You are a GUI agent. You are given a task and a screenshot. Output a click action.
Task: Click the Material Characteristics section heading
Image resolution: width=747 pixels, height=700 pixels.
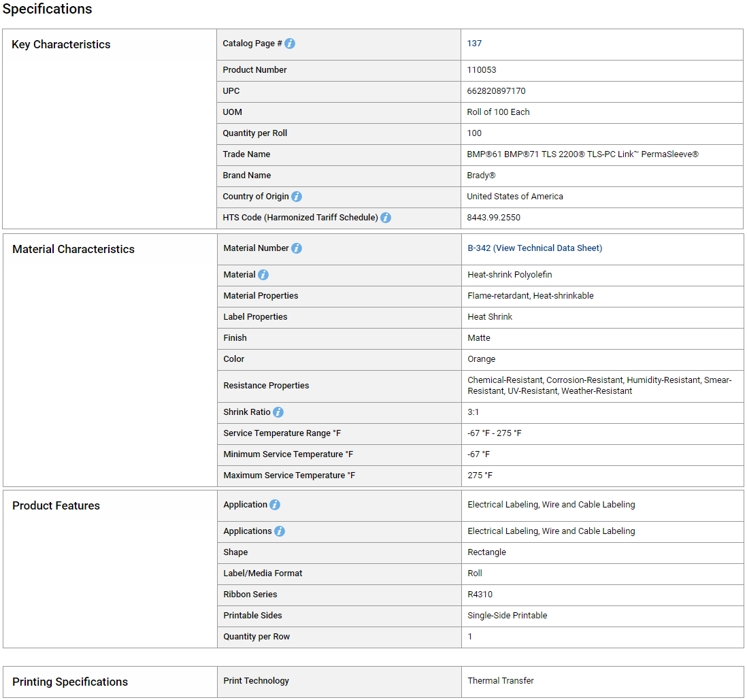click(73, 249)
